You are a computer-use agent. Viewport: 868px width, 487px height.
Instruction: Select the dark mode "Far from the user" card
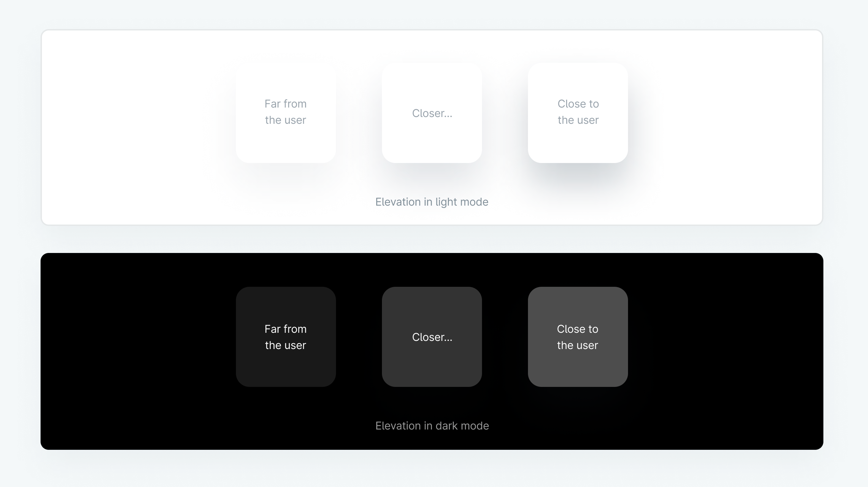286,337
